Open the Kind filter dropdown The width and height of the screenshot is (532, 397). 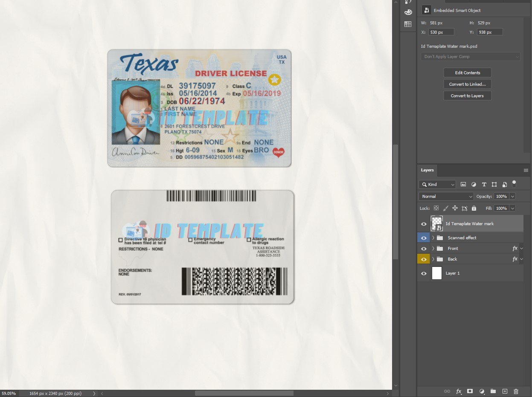(x=437, y=185)
